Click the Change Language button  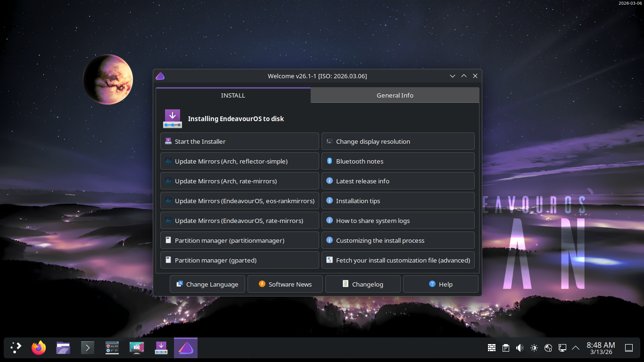pyautogui.click(x=207, y=284)
